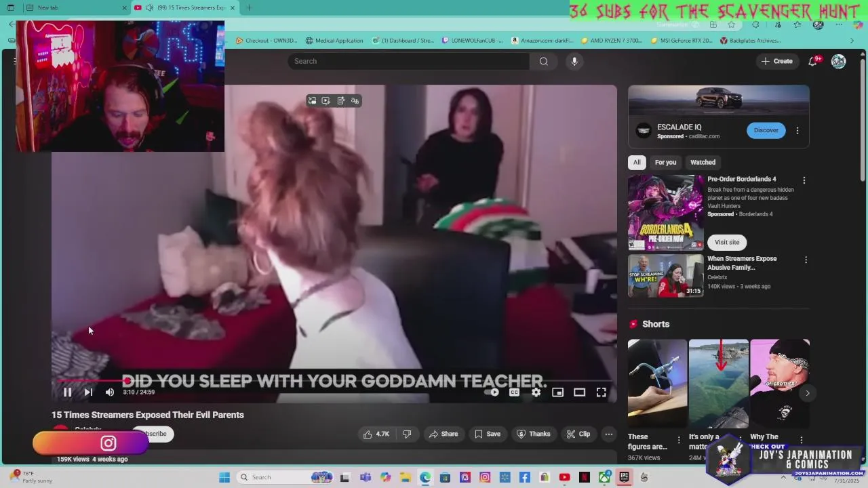Open File Explorer from the taskbar
This screenshot has height=488, width=868.
coord(406,477)
